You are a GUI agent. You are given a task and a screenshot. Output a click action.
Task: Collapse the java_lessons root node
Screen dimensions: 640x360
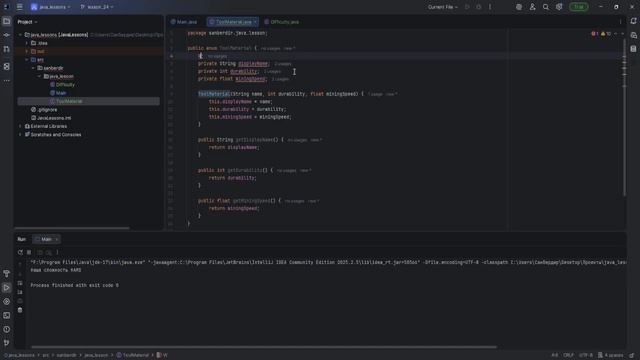click(x=20, y=35)
